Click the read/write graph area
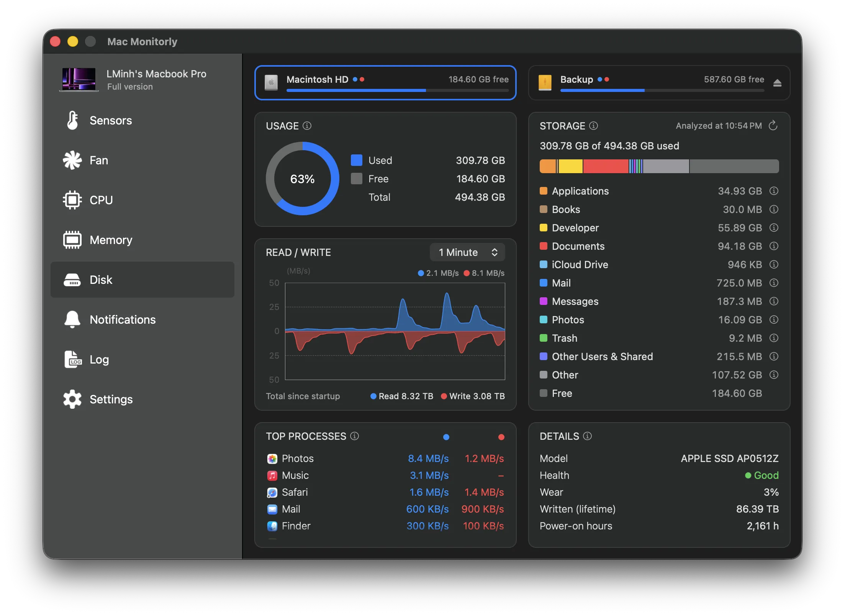Viewport: 845px width, 616px height. point(395,331)
